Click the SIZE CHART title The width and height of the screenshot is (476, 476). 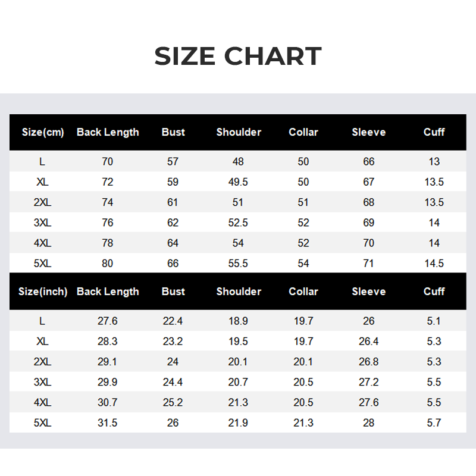click(x=238, y=56)
